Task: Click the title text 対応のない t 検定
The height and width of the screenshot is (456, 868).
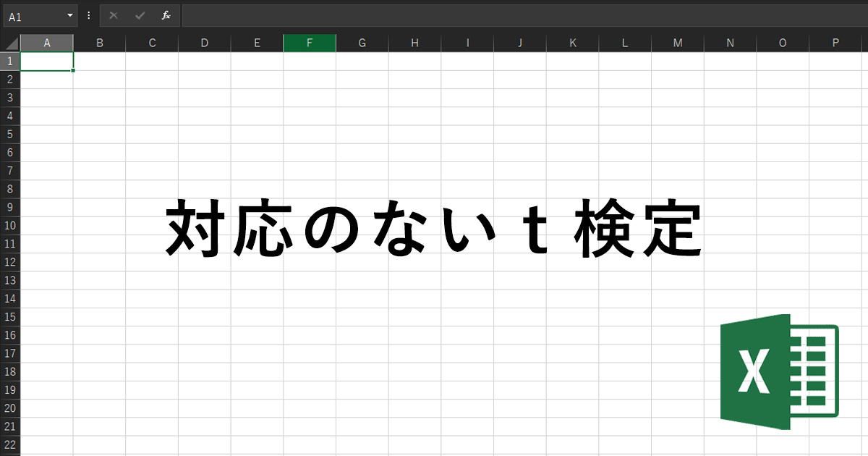Action: pos(434,229)
